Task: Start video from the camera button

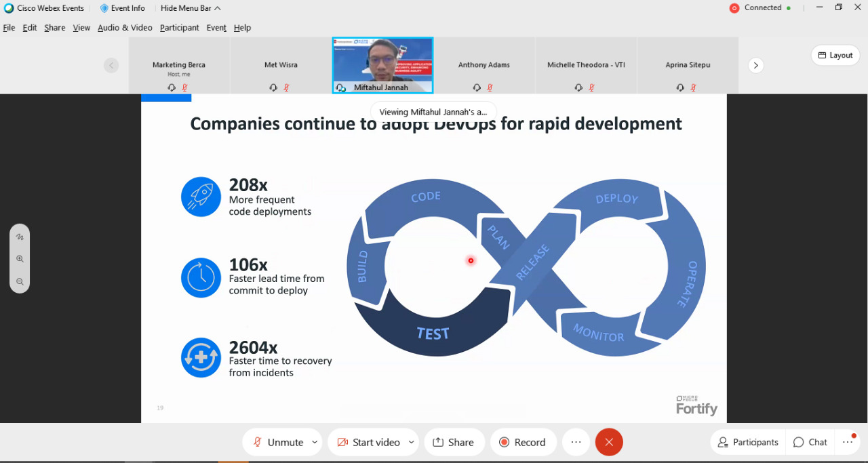Action: pyautogui.click(x=369, y=442)
